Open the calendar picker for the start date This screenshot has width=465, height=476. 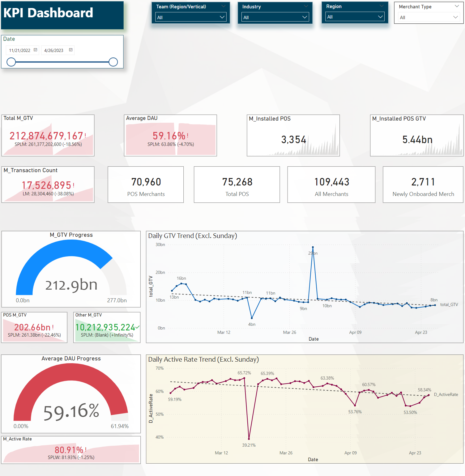[x=36, y=50]
